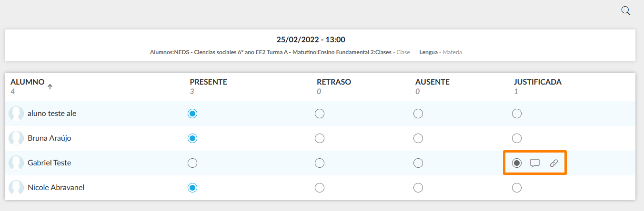This screenshot has height=211, width=644.
Task: Select Justificada radio for Gabriel Teste
Action: pyautogui.click(x=517, y=163)
